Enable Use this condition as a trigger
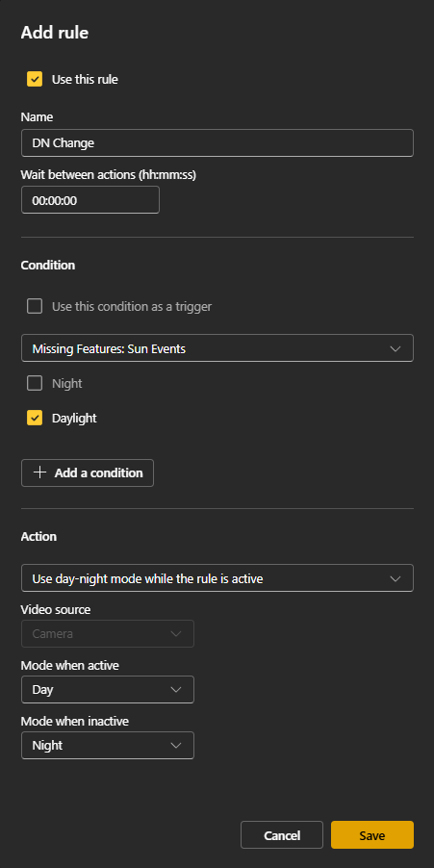Image resolution: width=434 pixels, height=868 pixels. tap(35, 306)
